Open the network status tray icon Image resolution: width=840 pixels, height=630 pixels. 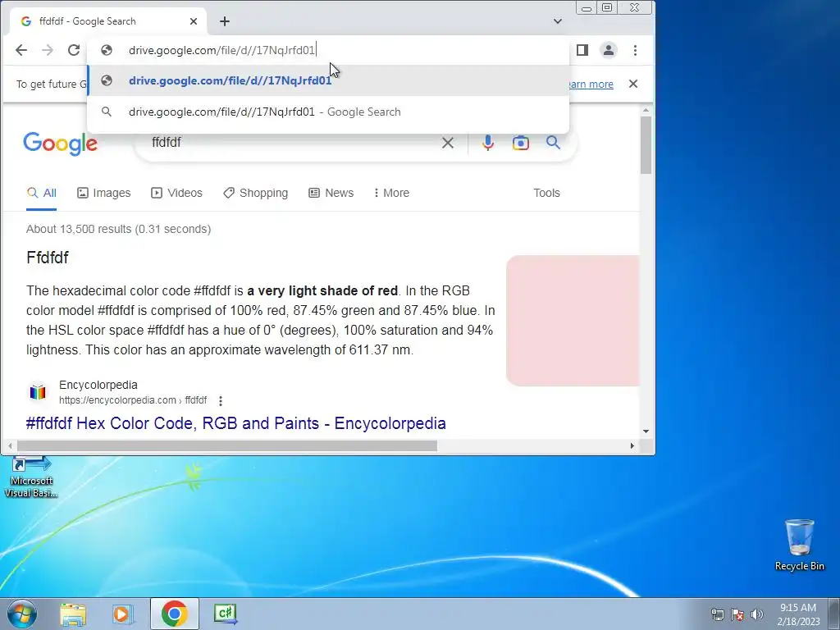coord(717,614)
